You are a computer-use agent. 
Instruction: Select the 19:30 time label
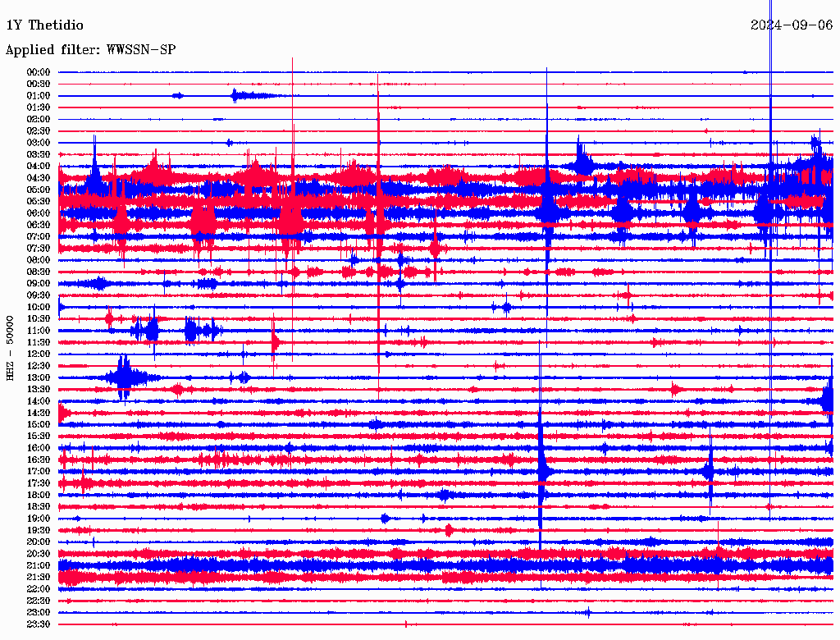(39, 531)
